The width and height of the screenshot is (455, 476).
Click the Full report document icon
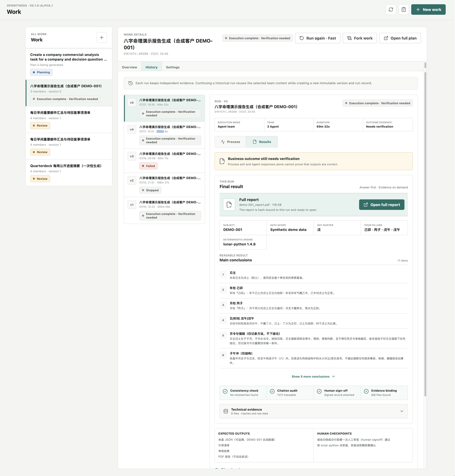tap(229, 205)
